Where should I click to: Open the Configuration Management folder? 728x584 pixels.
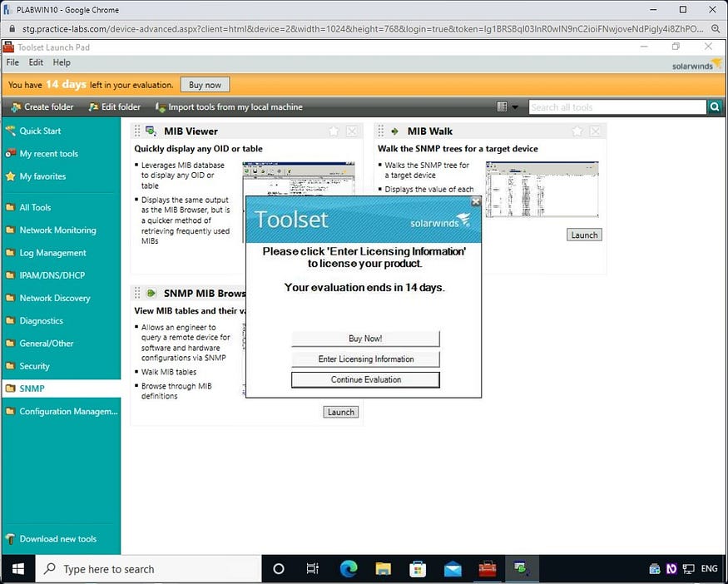pyautogui.click(x=68, y=411)
